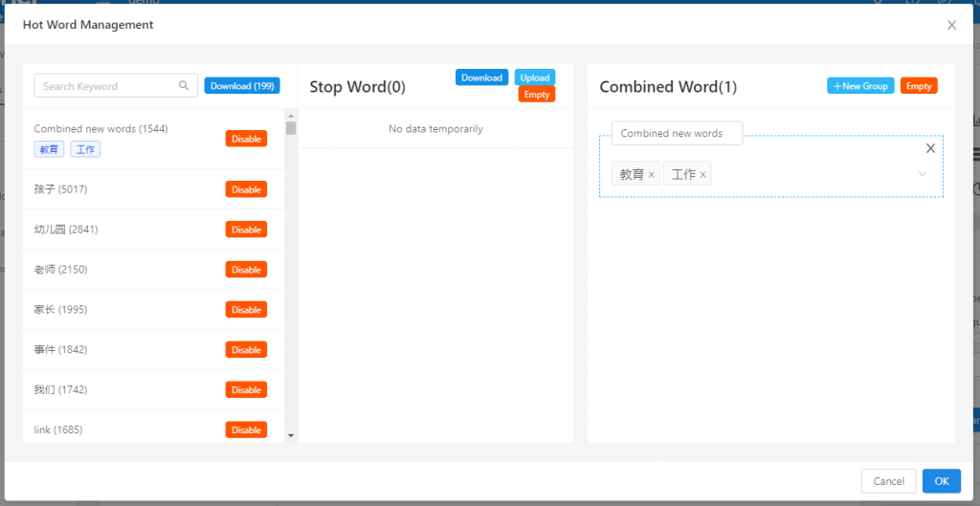Disable the hot word 幼儿园
This screenshot has width=980, height=506.
tap(246, 230)
